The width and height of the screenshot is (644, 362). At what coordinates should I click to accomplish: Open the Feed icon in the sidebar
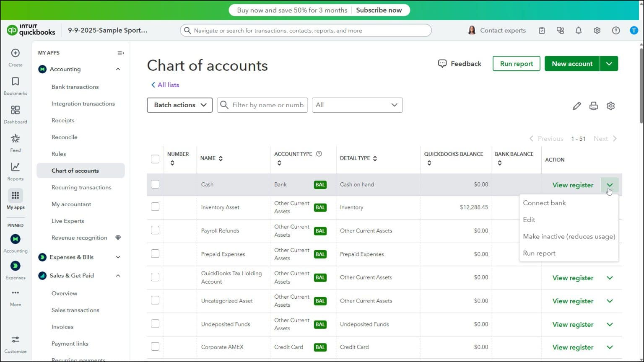(16, 143)
